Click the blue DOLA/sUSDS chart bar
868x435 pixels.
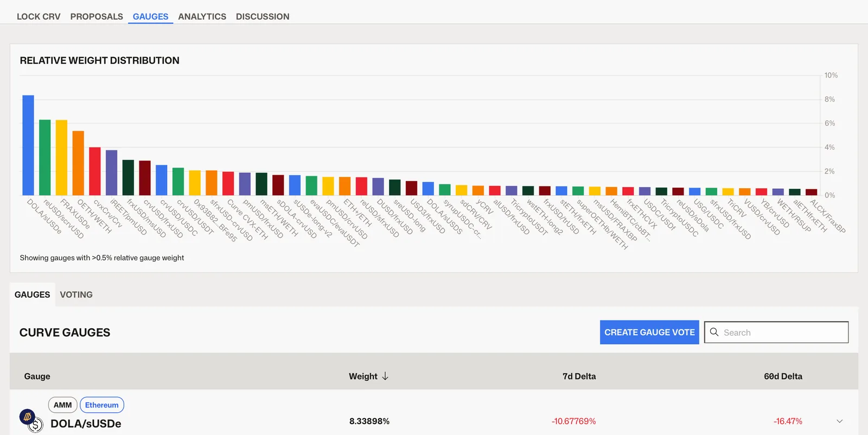click(428, 189)
